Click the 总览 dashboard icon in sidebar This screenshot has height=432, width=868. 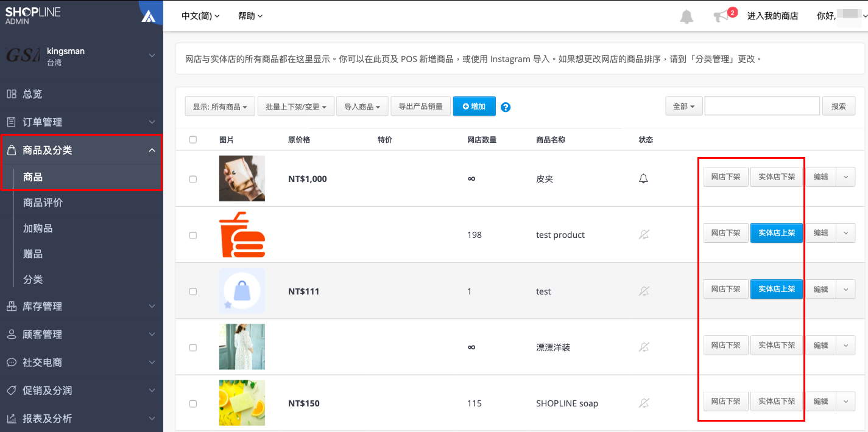(x=12, y=94)
